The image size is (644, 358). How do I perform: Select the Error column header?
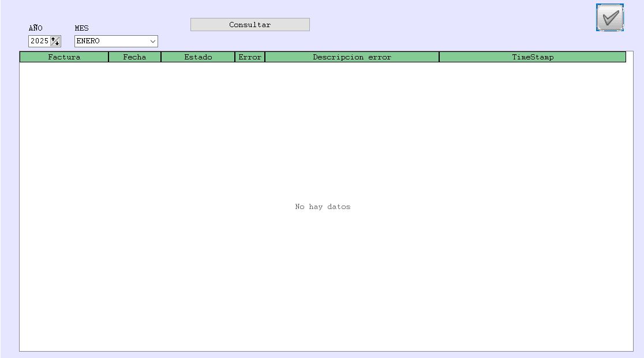pyautogui.click(x=250, y=57)
